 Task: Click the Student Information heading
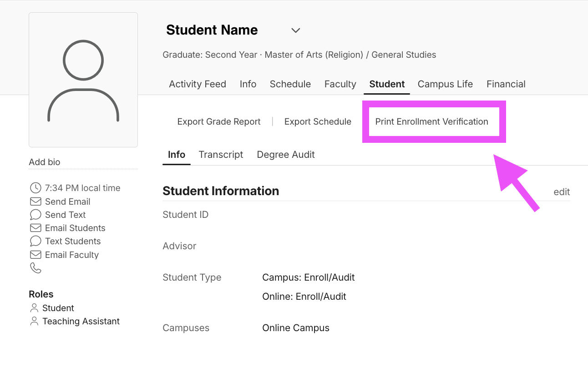tap(221, 191)
